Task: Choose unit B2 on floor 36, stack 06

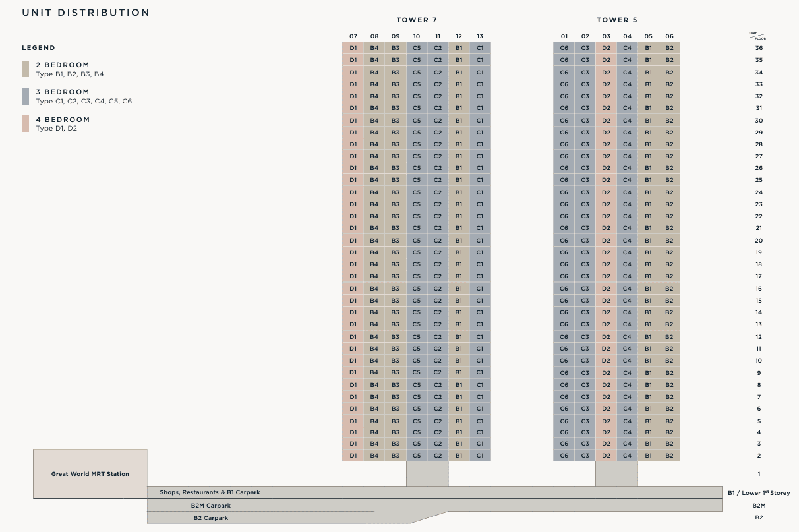Action: 670,48
